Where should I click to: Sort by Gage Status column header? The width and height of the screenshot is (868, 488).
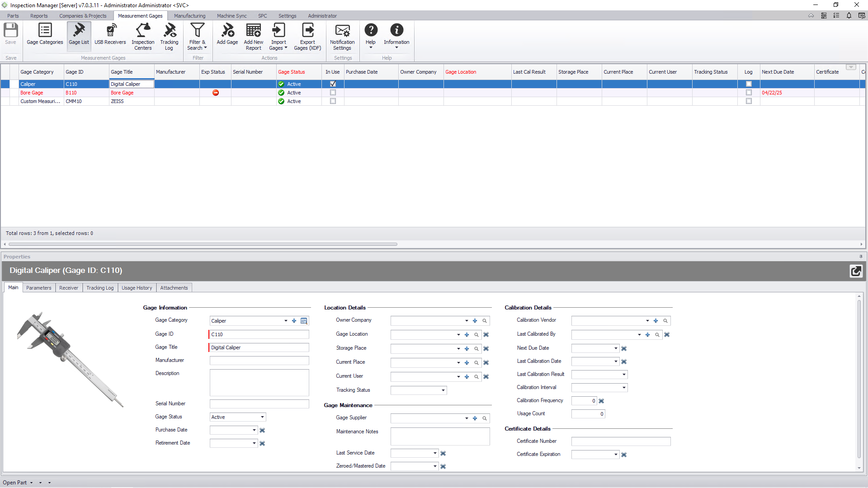coord(298,72)
